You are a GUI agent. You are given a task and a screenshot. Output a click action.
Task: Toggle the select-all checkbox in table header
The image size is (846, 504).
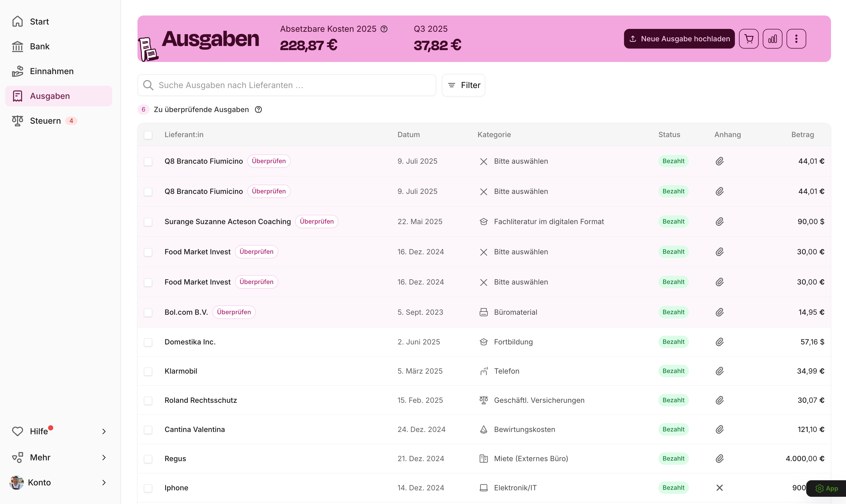click(x=148, y=135)
